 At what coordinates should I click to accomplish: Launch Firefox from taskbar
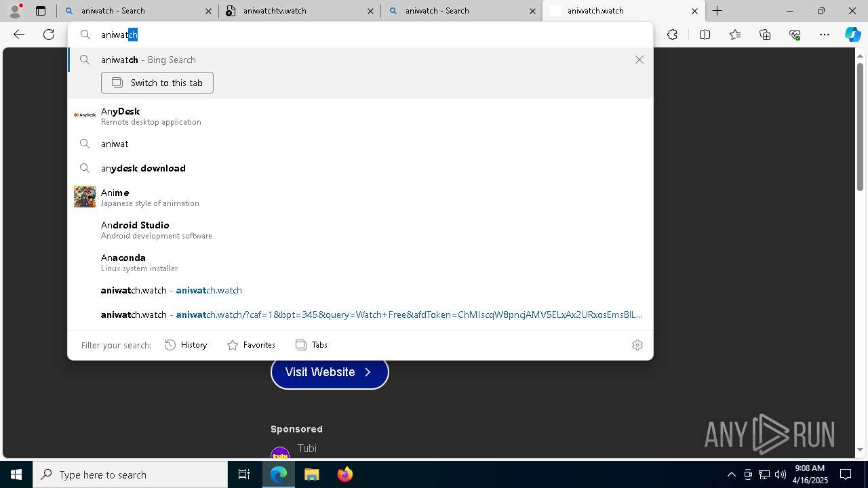344,474
